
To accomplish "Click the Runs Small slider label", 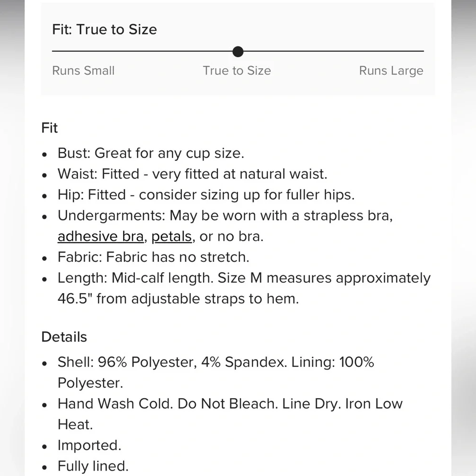I will coord(83,71).
